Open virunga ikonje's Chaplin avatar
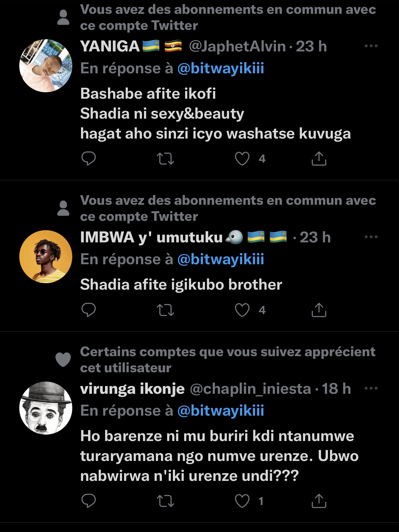Screen dimensions: 399x532 click(x=46, y=408)
